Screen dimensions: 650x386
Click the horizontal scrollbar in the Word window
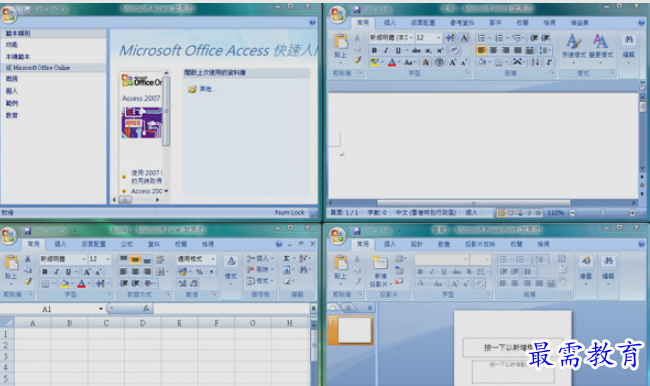[x=473, y=203]
